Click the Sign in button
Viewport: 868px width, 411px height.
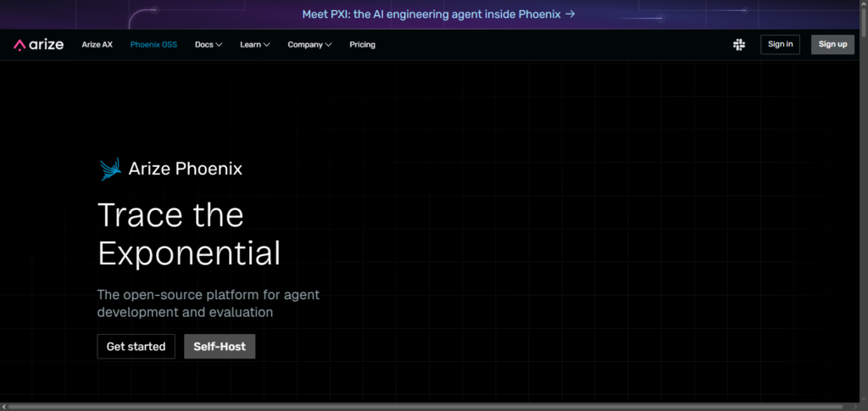coord(780,44)
